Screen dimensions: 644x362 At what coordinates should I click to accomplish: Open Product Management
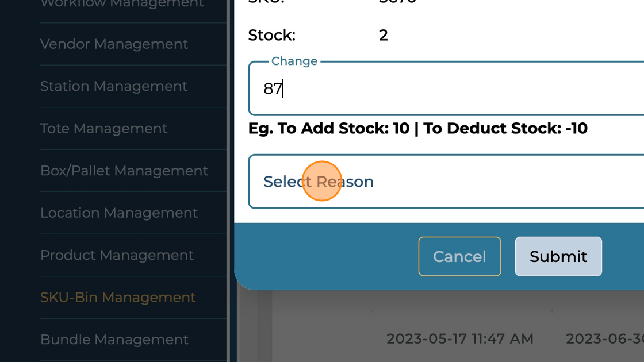coord(117,255)
